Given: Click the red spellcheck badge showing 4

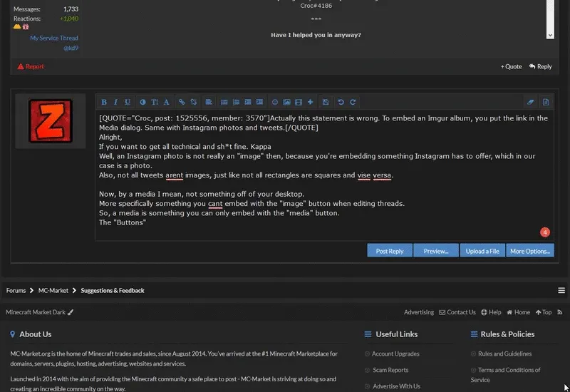Looking at the screenshot, I should tap(544, 232).
